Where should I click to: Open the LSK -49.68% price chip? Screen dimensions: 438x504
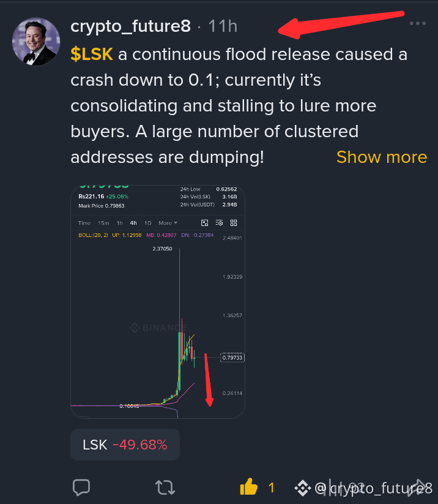point(125,445)
